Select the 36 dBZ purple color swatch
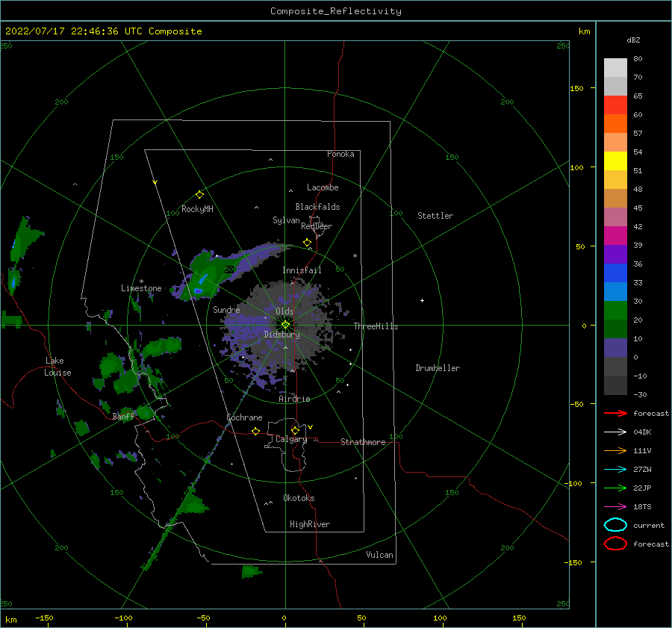This screenshot has width=672, height=628. pos(615,255)
